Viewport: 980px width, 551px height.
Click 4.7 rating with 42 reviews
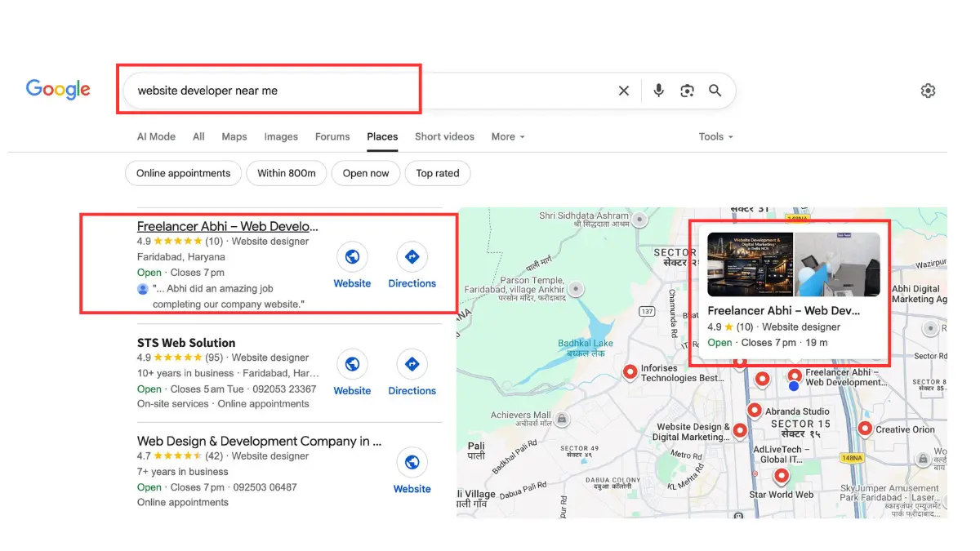(180, 456)
